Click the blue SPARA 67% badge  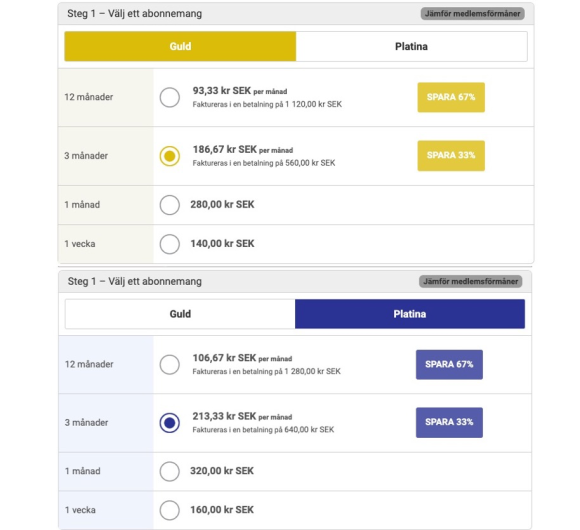[449, 364]
